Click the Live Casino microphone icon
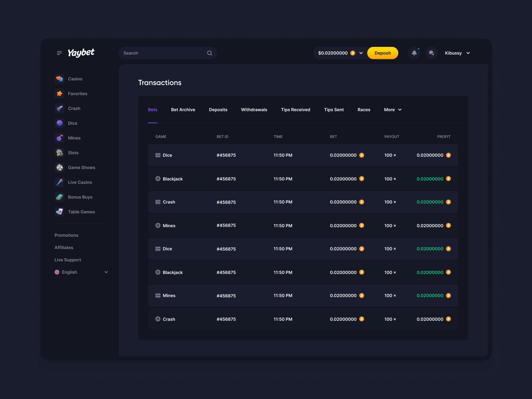The image size is (532, 399). (x=60, y=182)
